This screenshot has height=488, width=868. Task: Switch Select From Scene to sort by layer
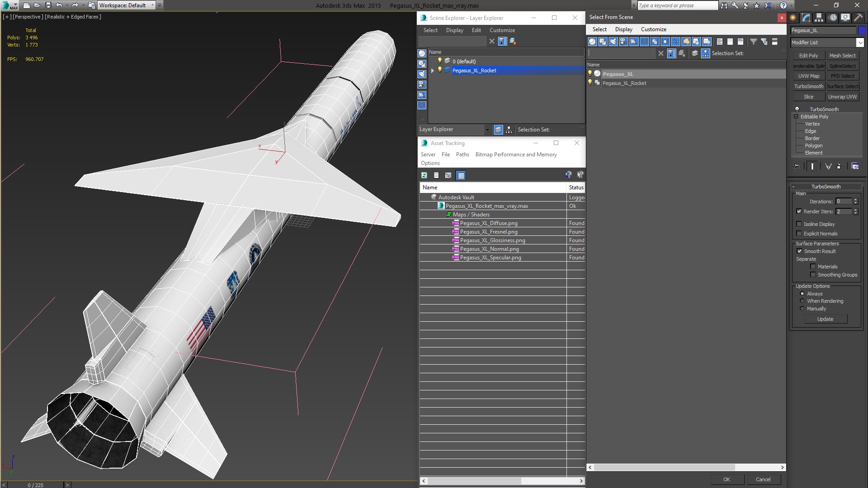click(x=695, y=53)
